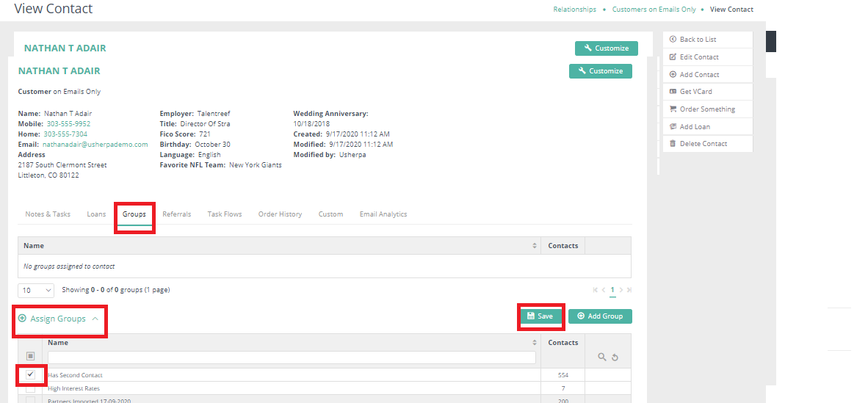Click the magnifier search icon in groups filter

tap(602, 357)
